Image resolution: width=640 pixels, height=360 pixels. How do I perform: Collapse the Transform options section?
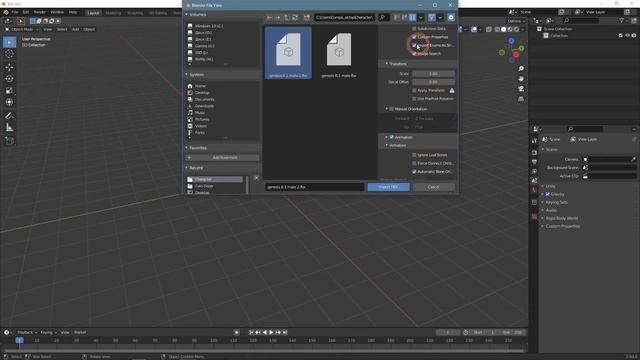coord(387,64)
